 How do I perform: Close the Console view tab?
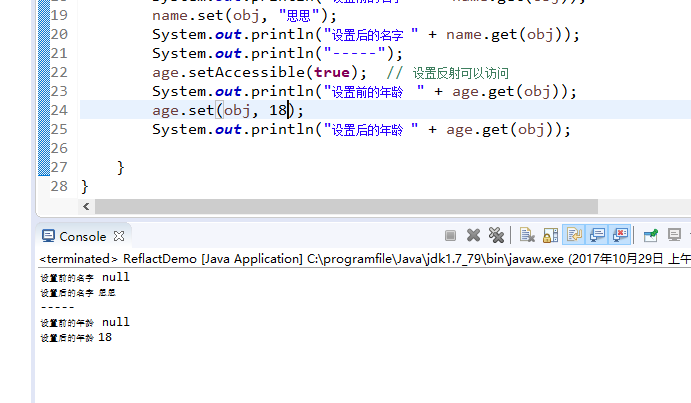[119, 236]
